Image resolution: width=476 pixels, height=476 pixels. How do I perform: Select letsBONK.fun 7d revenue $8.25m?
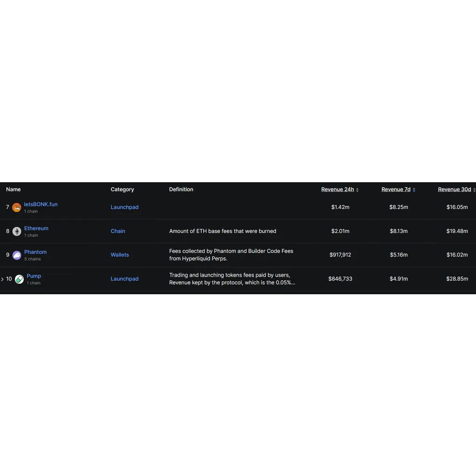click(398, 207)
